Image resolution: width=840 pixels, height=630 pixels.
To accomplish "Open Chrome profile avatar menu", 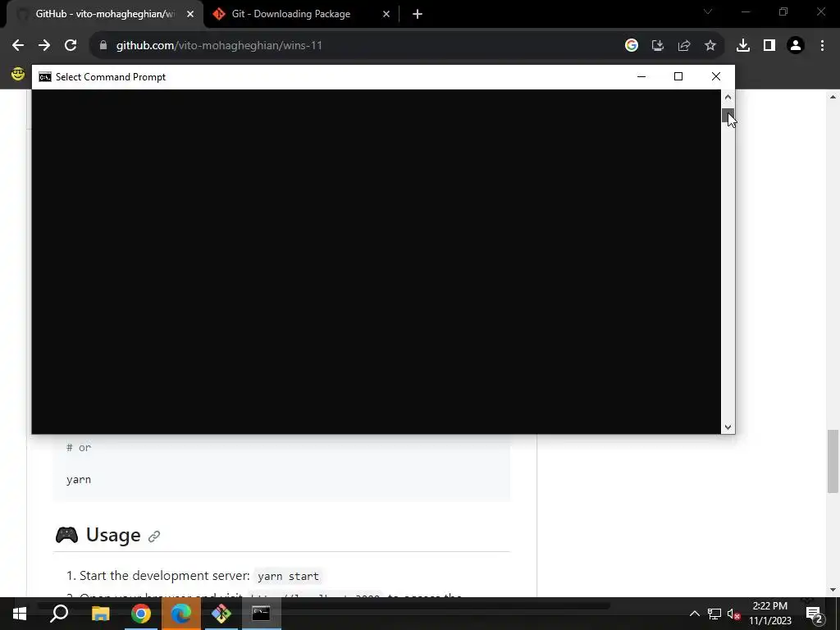I will click(796, 46).
